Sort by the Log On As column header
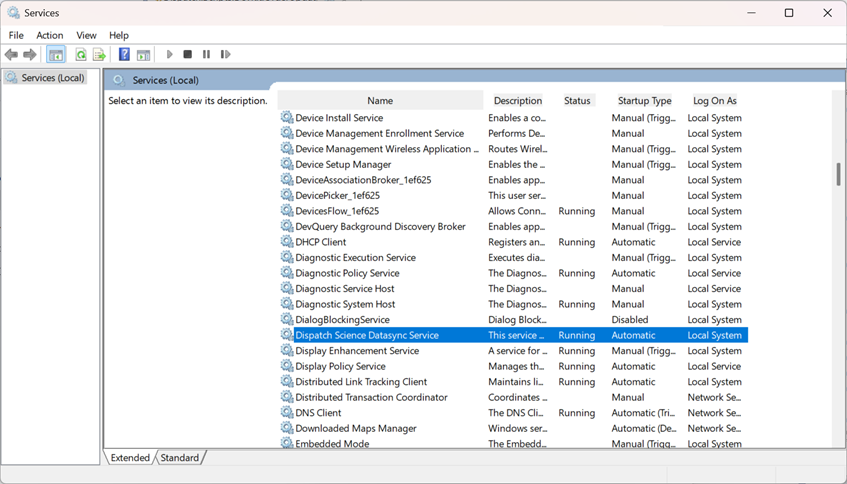The height and width of the screenshot is (484, 847). [x=715, y=100]
